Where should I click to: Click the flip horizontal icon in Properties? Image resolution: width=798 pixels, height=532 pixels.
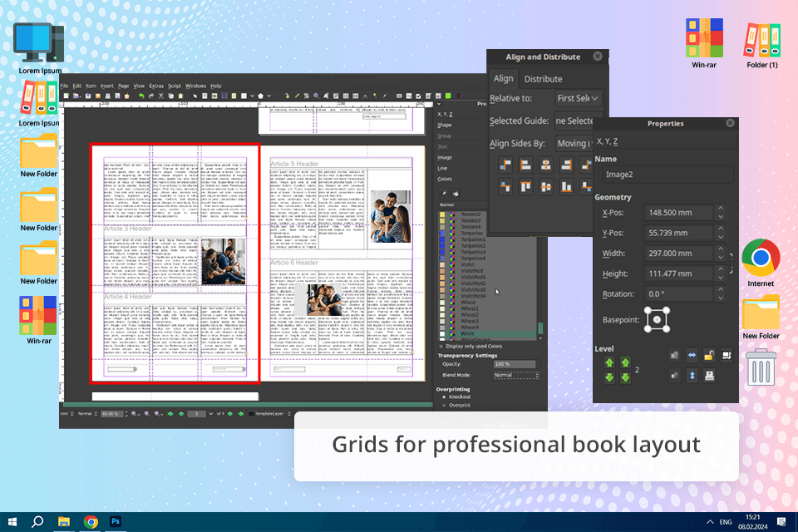[x=690, y=356]
